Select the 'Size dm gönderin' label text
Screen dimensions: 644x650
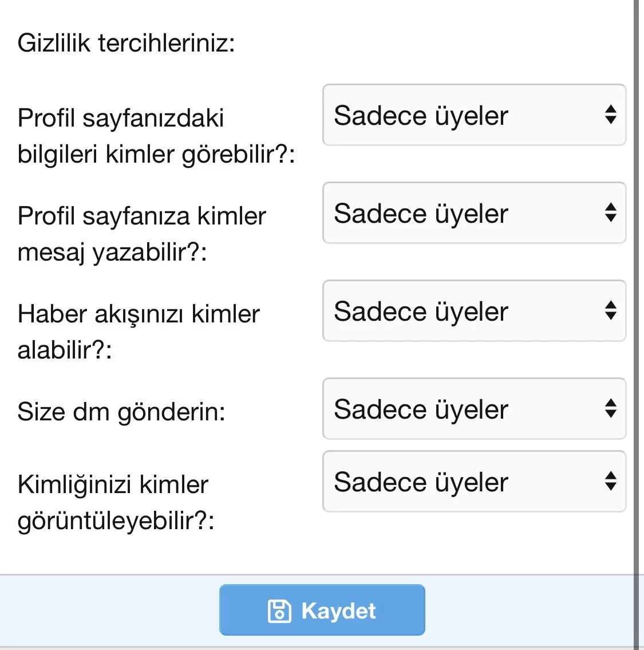[x=121, y=412]
